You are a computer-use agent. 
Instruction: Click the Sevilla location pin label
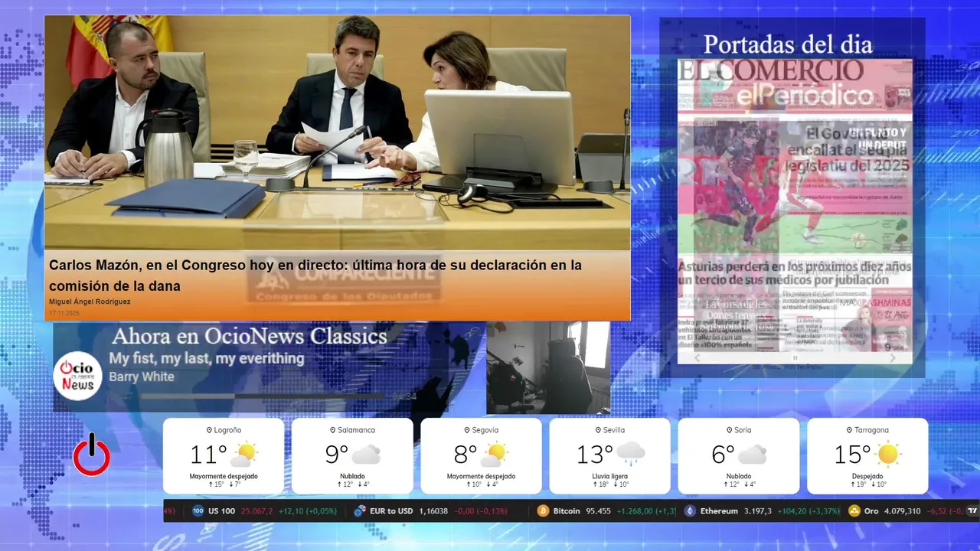point(609,430)
